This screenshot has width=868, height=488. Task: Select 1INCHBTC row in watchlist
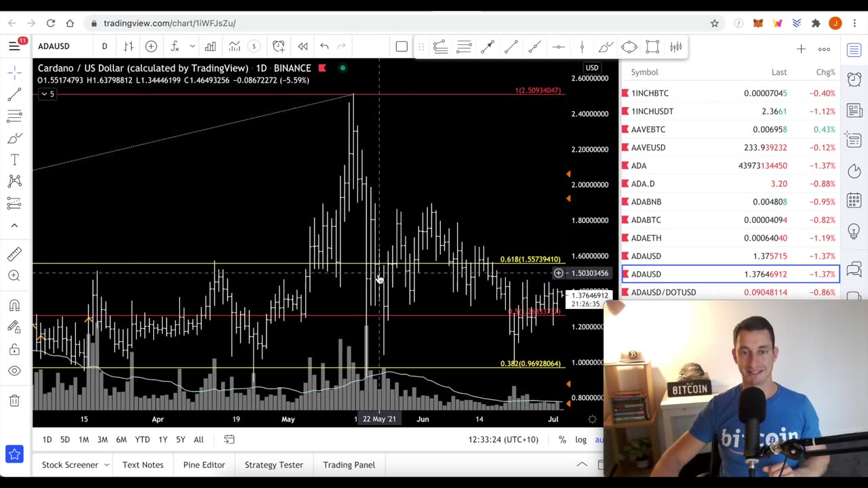(730, 93)
